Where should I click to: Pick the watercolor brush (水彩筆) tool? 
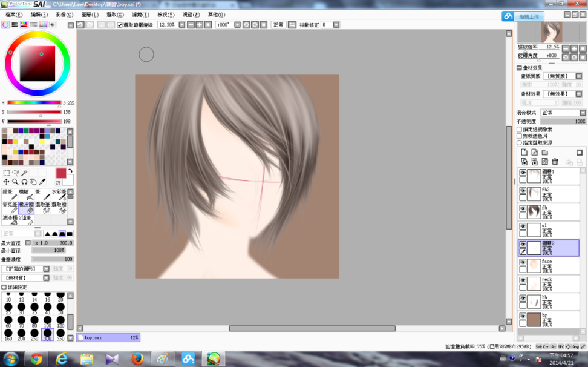click(x=59, y=194)
